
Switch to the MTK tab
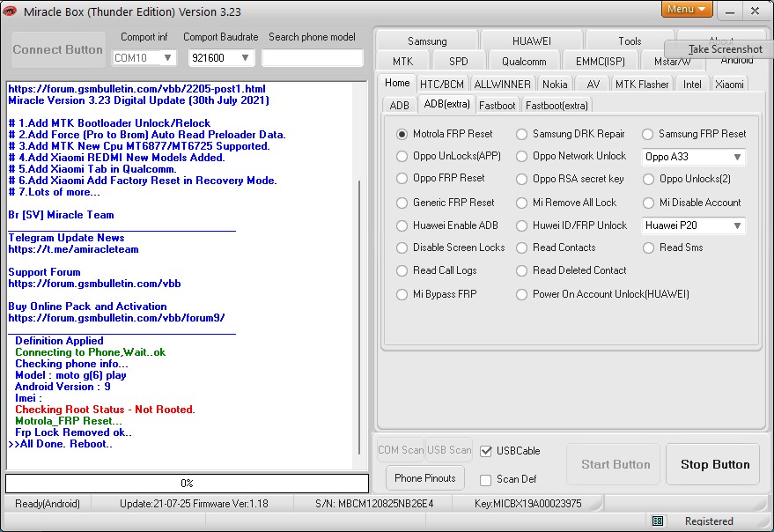coord(402,62)
